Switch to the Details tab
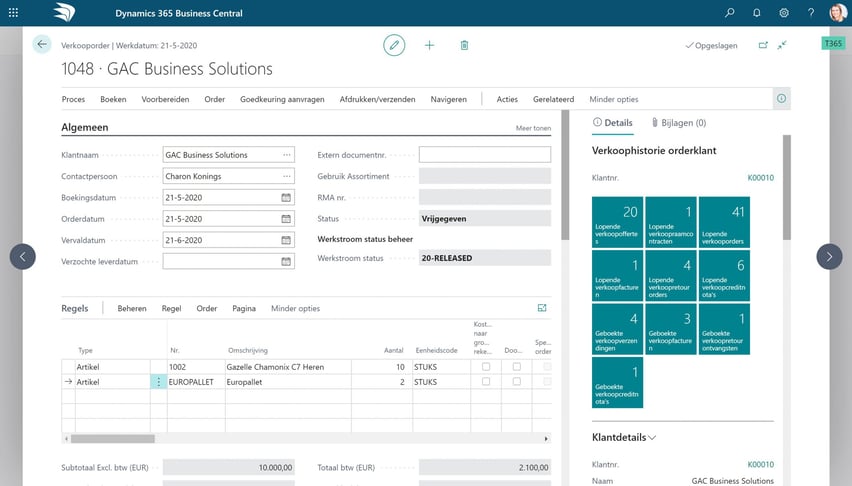852x486 pixels. (612, 123)
